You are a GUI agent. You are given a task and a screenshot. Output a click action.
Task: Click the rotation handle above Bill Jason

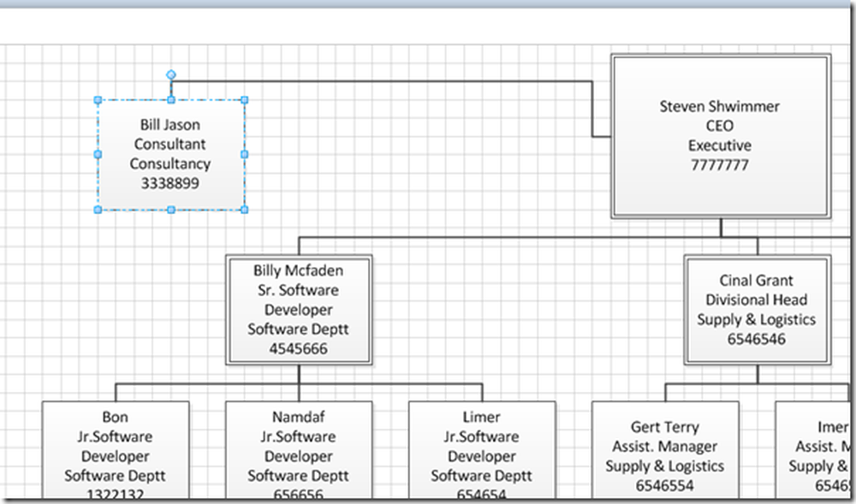click(x=171, y=74)
